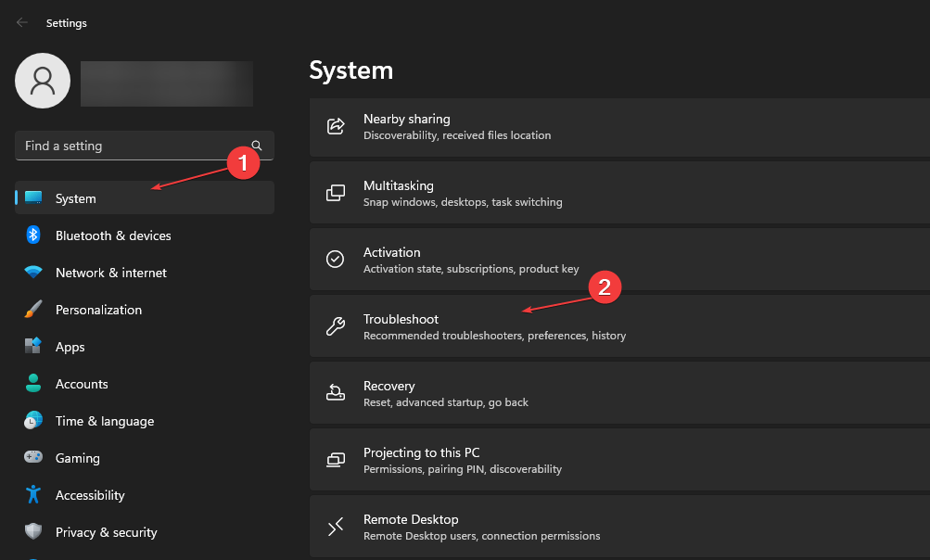
Task: Open the Apps section
Action: (70, 347)
